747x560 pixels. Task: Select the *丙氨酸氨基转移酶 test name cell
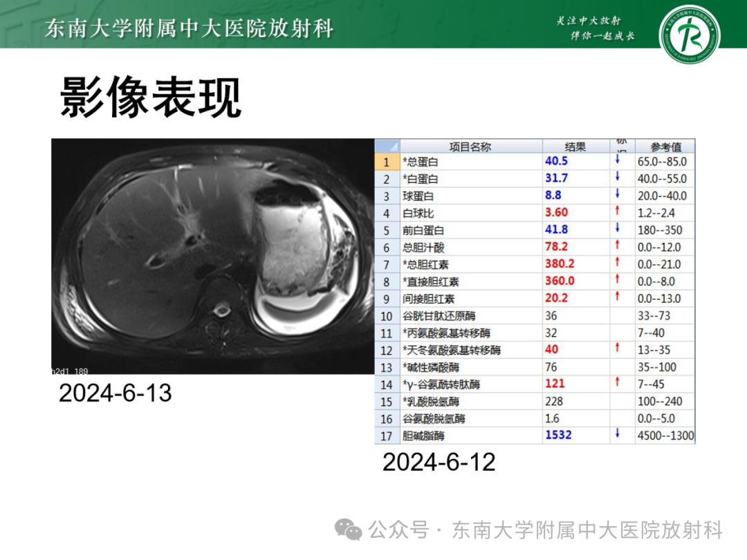471,333
